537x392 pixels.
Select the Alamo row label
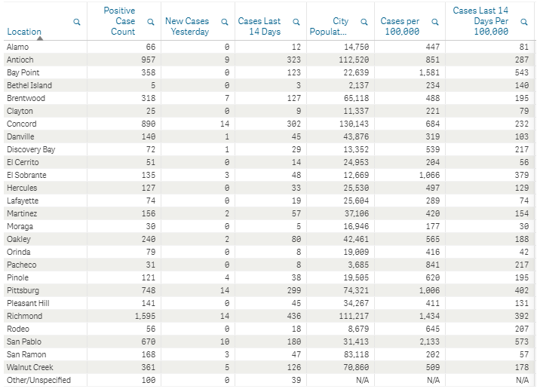[x=18, y=47]
